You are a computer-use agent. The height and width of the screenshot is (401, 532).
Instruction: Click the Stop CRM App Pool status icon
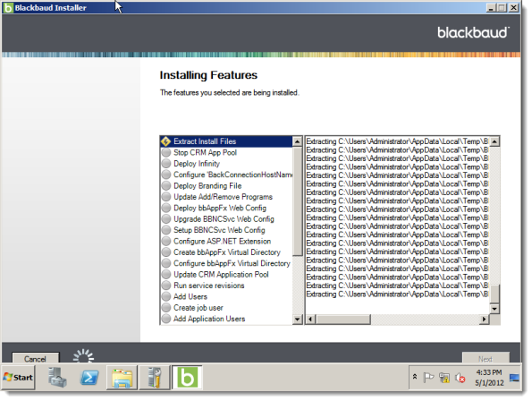pos(166,152)
